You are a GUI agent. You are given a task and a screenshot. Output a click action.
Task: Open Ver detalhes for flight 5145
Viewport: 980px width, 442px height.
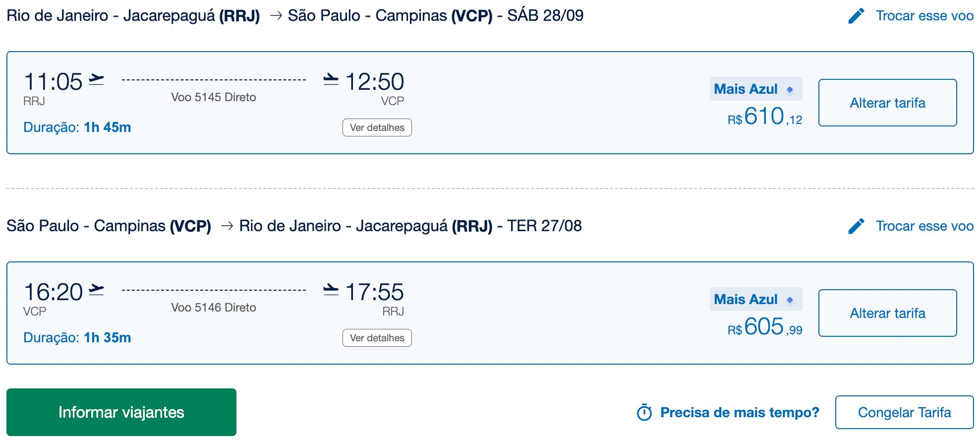click(377, 127)
